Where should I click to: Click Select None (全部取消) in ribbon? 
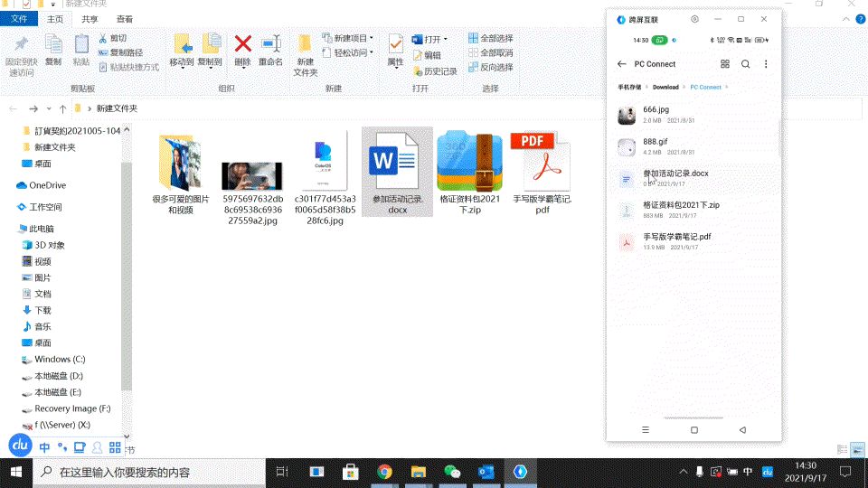pyautogui.click(x=491, y=52)
